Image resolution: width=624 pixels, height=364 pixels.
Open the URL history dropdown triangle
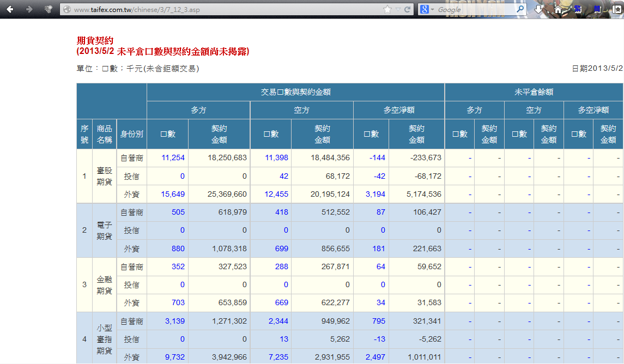pos(398,10)
